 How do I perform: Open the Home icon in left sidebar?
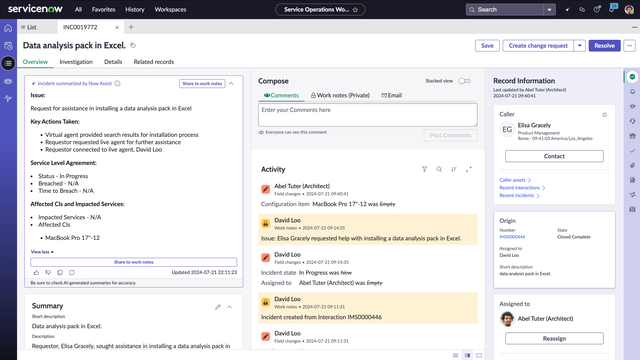(x=8, y=28)
